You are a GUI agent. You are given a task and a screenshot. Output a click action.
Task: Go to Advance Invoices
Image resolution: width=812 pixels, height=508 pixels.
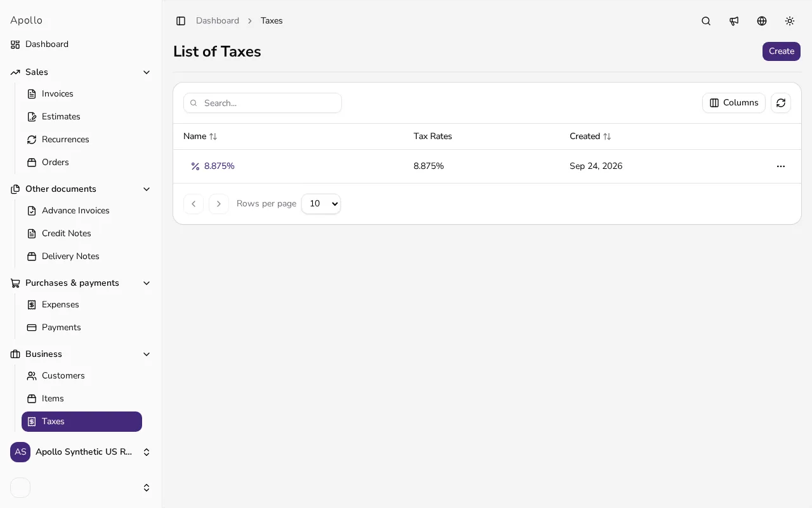[x=82, y=211]
